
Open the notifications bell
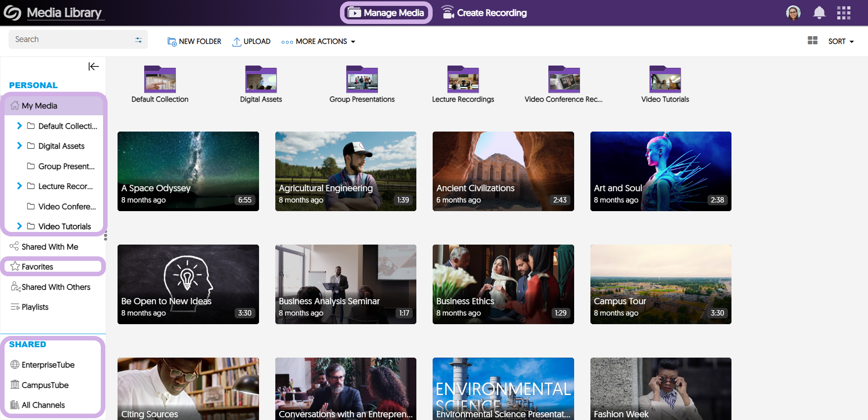click(819, 13)
